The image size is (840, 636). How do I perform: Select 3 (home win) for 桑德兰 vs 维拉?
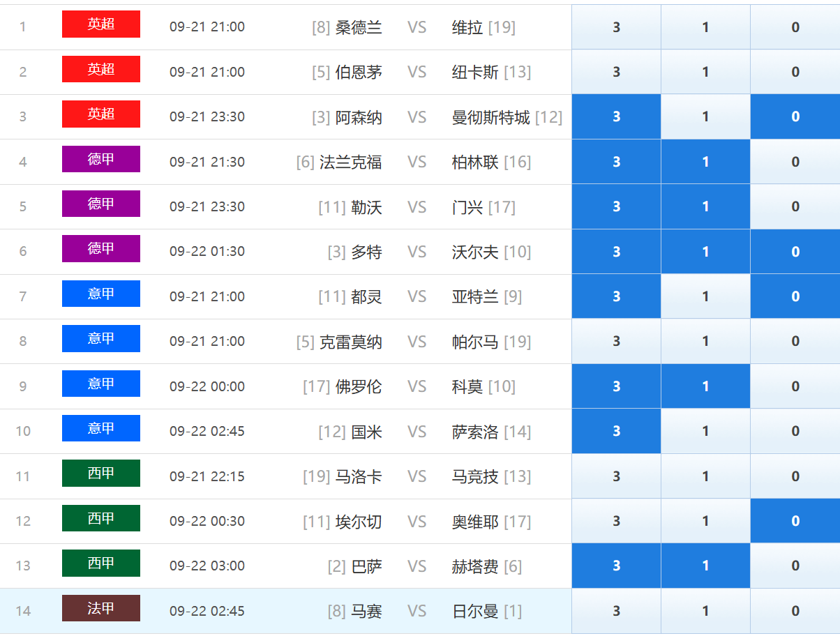tap(616, 27)
